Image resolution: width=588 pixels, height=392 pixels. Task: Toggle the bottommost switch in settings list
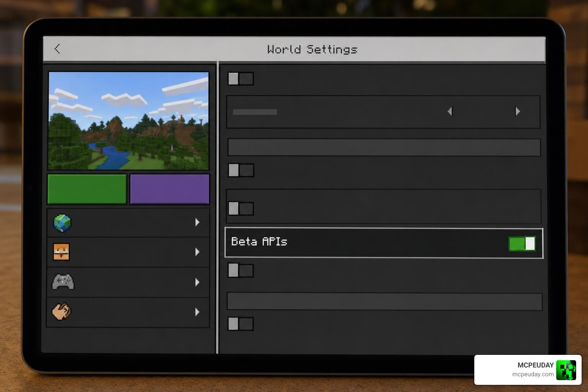(x=241, y=324)
